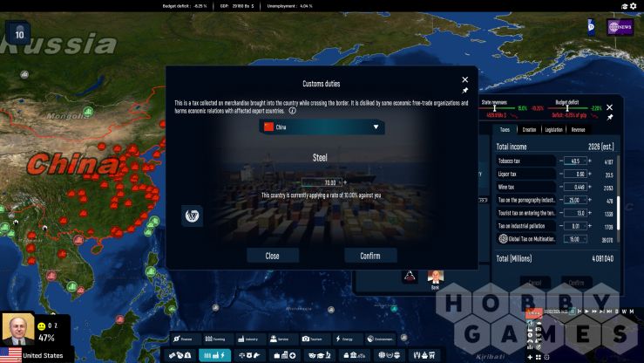
Task: Switch to the Taxes tab
Action: pyautogui.click(x=505, y=129)
